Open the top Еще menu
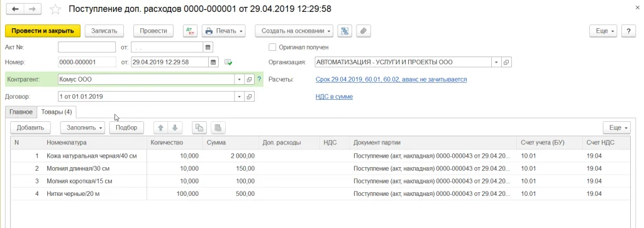The height and width of the screenshot is (228, 644). (604, 31)
